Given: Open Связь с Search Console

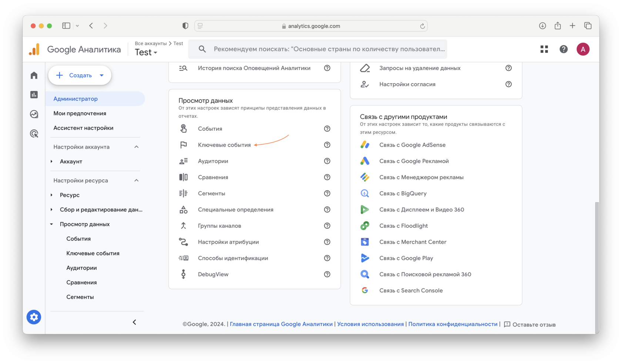Looking at the screenshot, I should pos(411,290).
